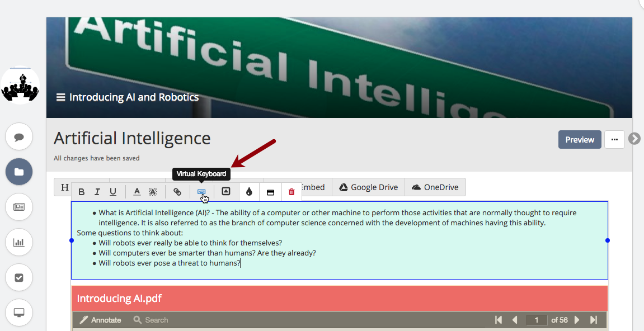Click the PDF page number field
This screenshot has height=331, width=644.
click(537, 320)
